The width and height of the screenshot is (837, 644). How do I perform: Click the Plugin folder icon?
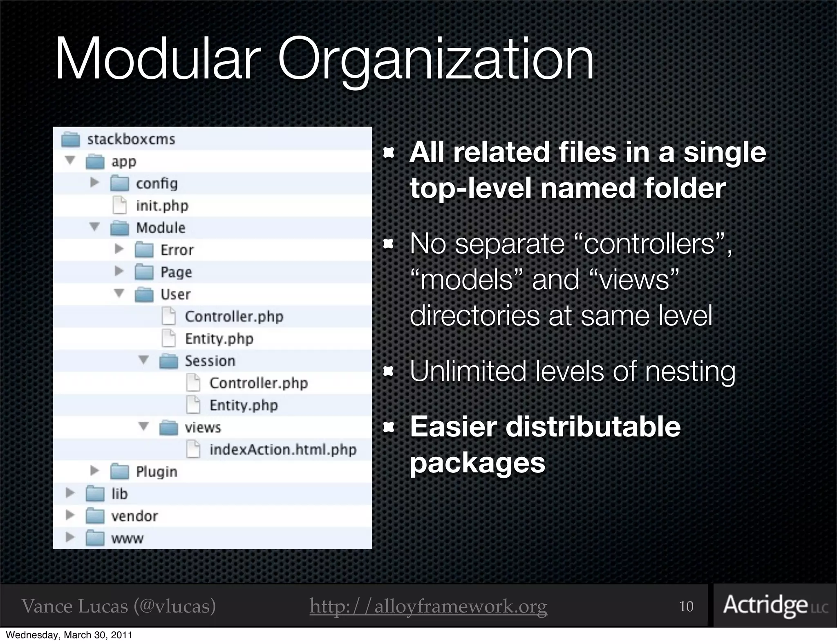(x=119, y=472)
